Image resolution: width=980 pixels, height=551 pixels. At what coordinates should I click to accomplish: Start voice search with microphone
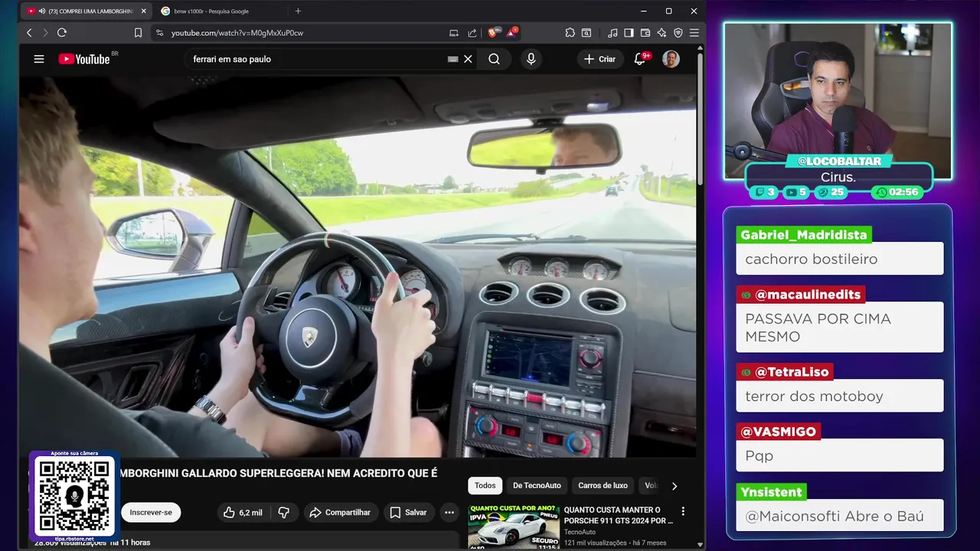(531, 59)
